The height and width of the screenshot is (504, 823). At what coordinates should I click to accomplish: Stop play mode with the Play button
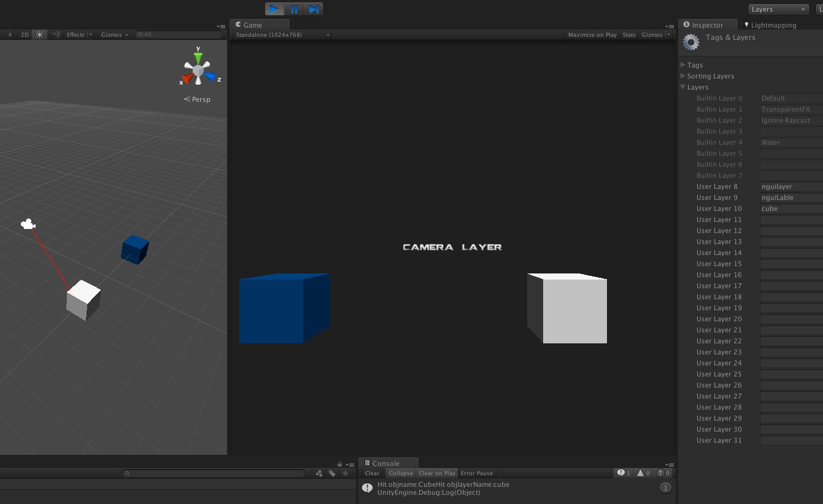pos(274,9)
